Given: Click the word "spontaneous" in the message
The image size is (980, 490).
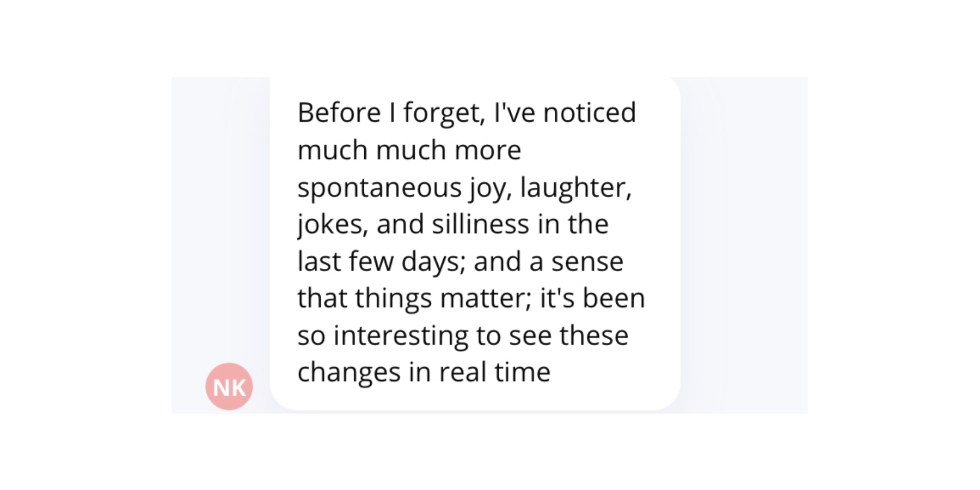Looking at the screenshot, I should pos(379,188).
